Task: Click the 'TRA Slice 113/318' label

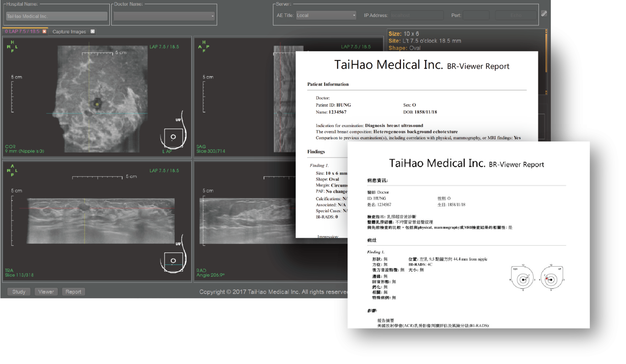Action: tap(19, 273)
